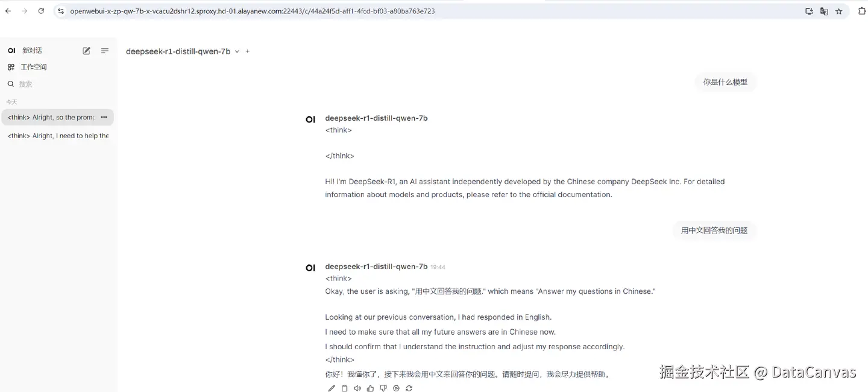This screenshot has width=868, height=392.
Task: Click user message 用中文回答我的问题
Action: pyautogui.click(x=714, y=230)
